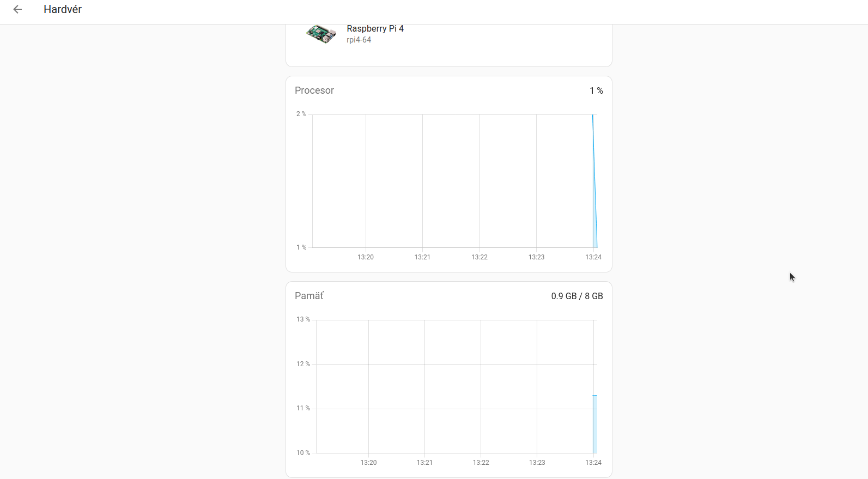Screen dimensions: 868x479
Task: Click the 0.9 GB / 8 GB memory value
Action: pos(577,296)
